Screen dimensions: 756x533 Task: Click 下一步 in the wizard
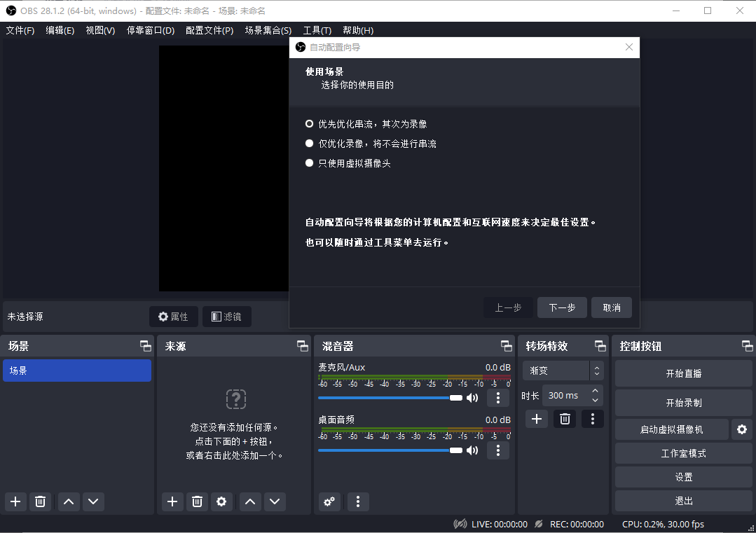tap(562, 307)
